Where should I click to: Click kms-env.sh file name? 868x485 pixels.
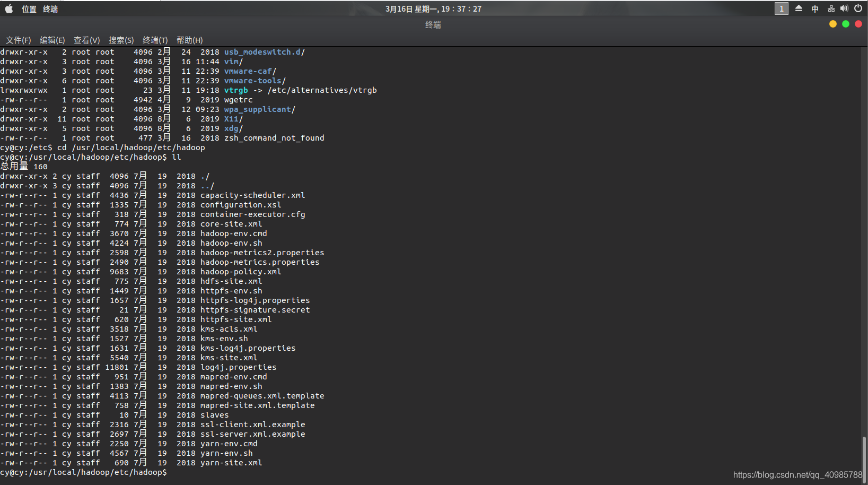coord(224,339)
